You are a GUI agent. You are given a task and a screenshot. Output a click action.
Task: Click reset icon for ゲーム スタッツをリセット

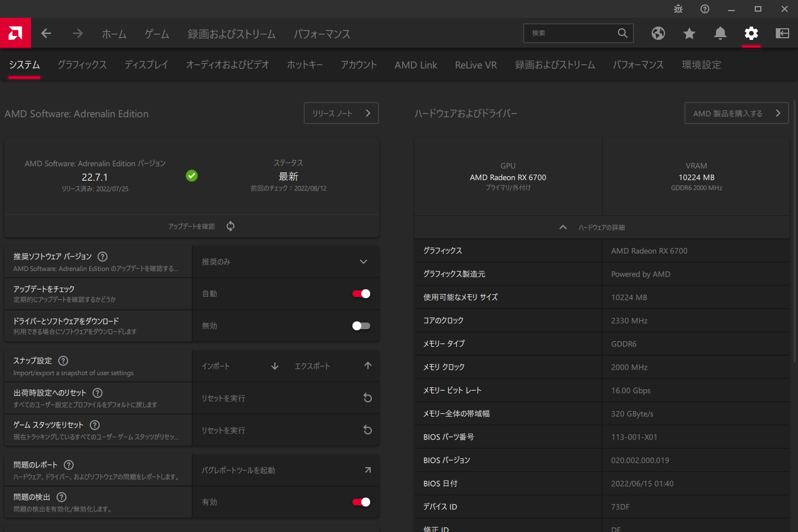(367, 430)
